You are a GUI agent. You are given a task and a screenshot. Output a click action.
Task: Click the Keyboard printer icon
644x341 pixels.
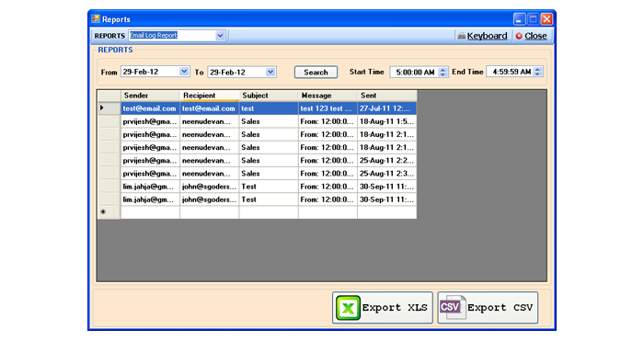[462, 36]
